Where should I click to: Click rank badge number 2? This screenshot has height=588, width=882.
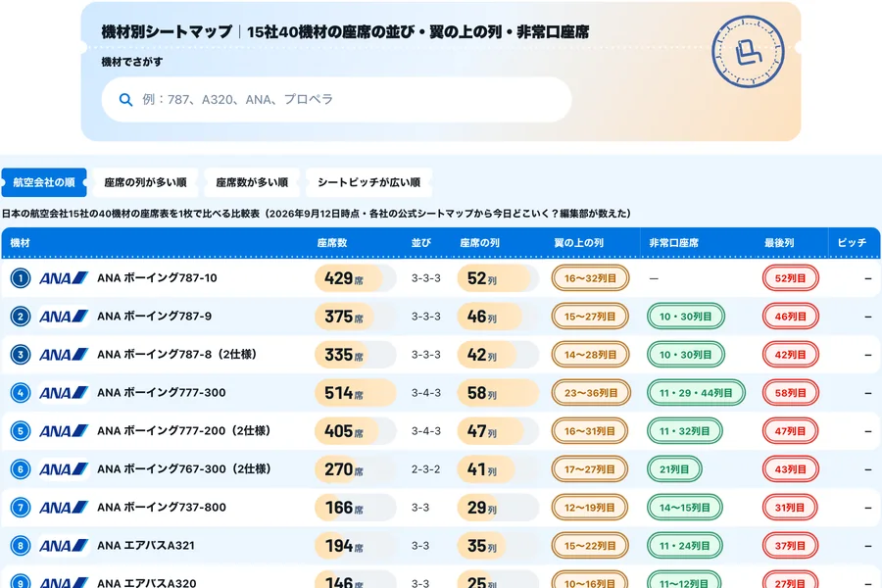coord(21,317)
